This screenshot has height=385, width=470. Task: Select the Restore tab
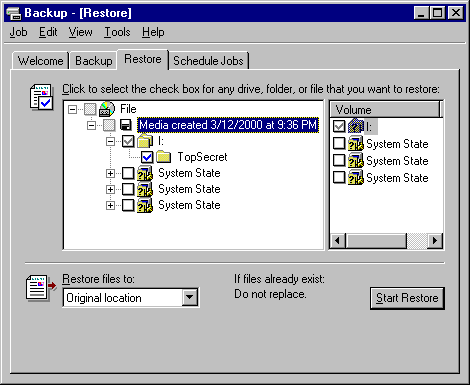[x=143, y=59]
